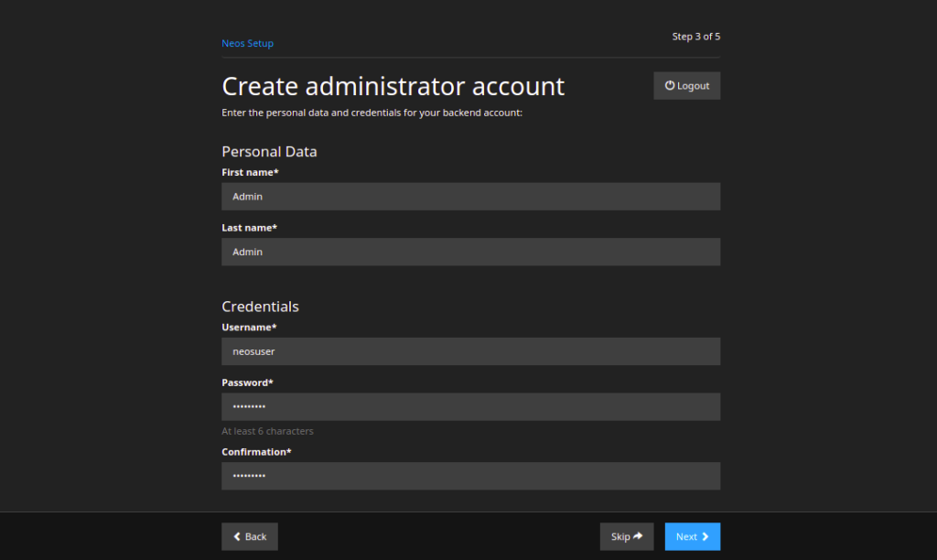Click the Logout button
The width and height of the screenshot is (937, 560).
point(686,85)
